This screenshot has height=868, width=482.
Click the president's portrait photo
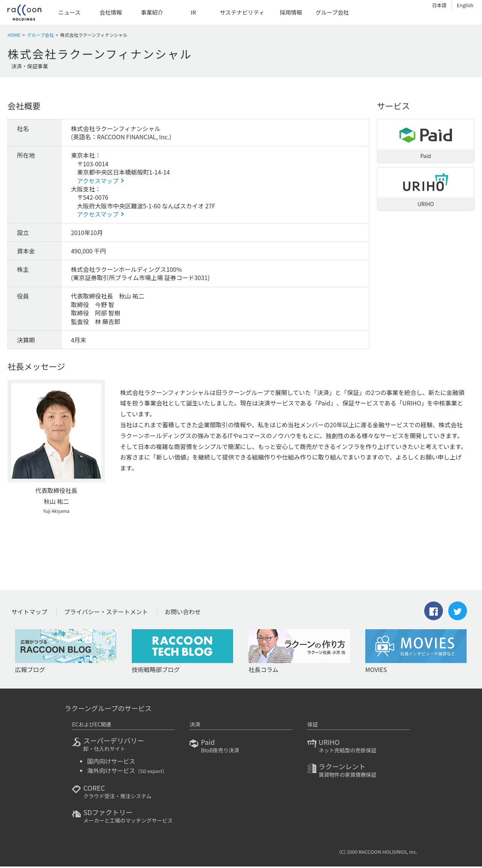pyautogui.click(x=56, y=431)
